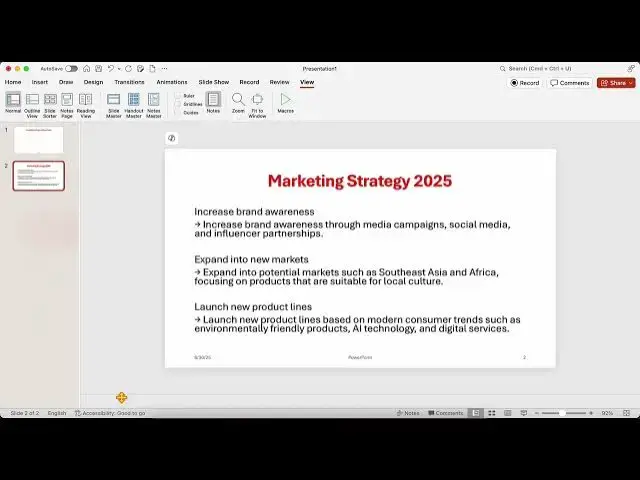640x480 pixels.
Task: Click the Marketing Strategy 2025 title
Action: pos(360,181)
